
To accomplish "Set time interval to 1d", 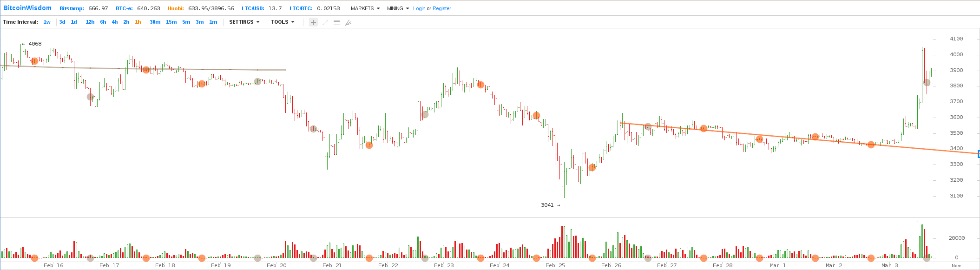I will 74,22.
